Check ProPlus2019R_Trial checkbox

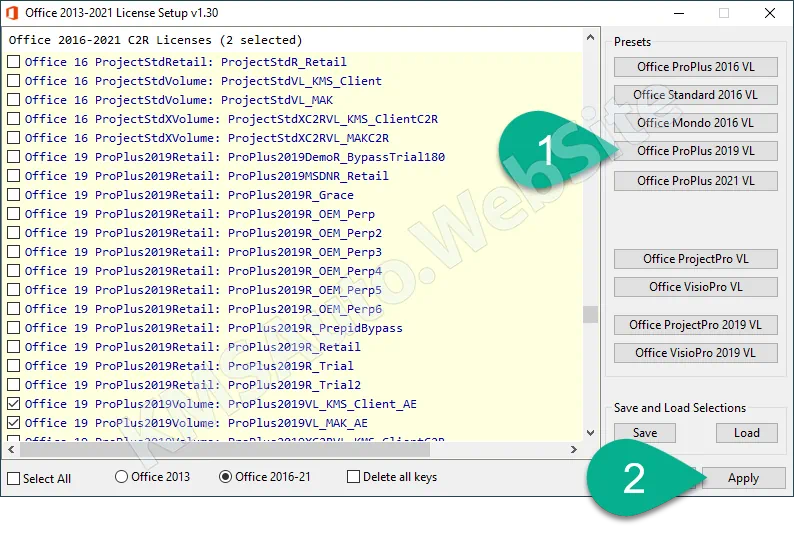pyautogui.click(x=14, y=366)
